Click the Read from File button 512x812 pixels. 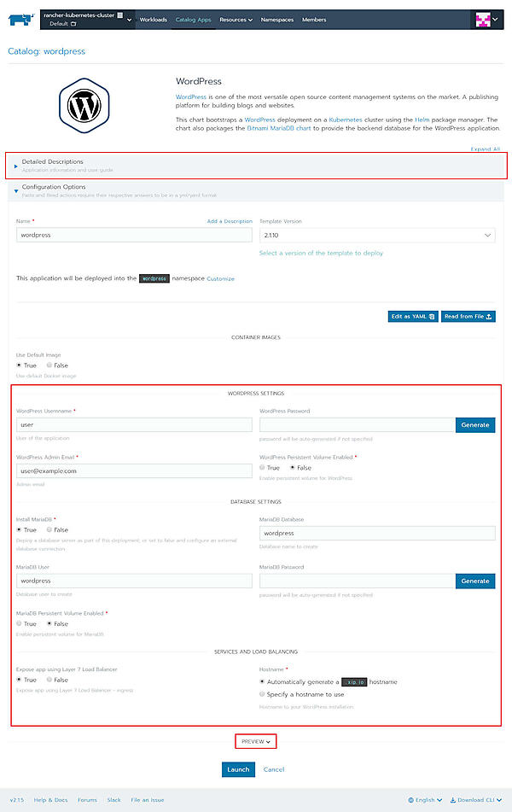coord(468,317)
